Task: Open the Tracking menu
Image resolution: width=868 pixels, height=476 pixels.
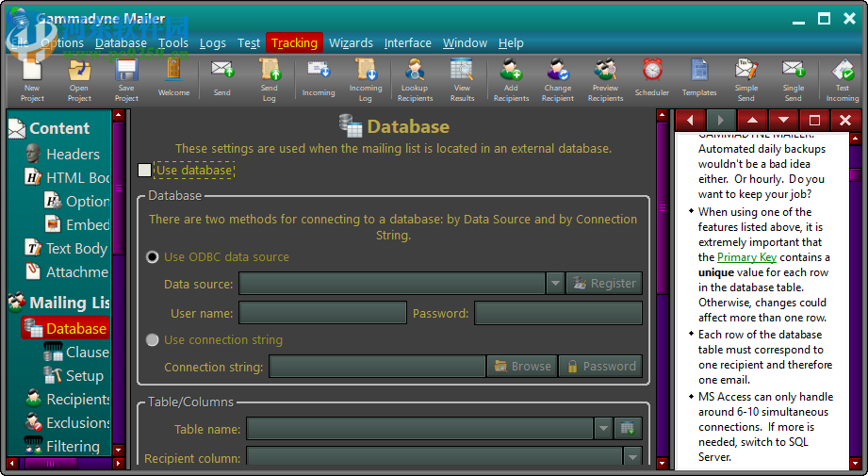Action: click(x=294, y=43)
